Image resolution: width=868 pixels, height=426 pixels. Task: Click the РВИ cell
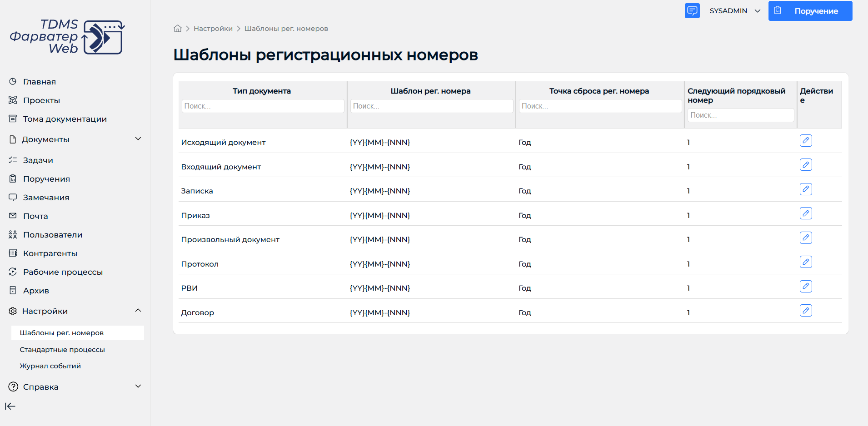point(189,288)
